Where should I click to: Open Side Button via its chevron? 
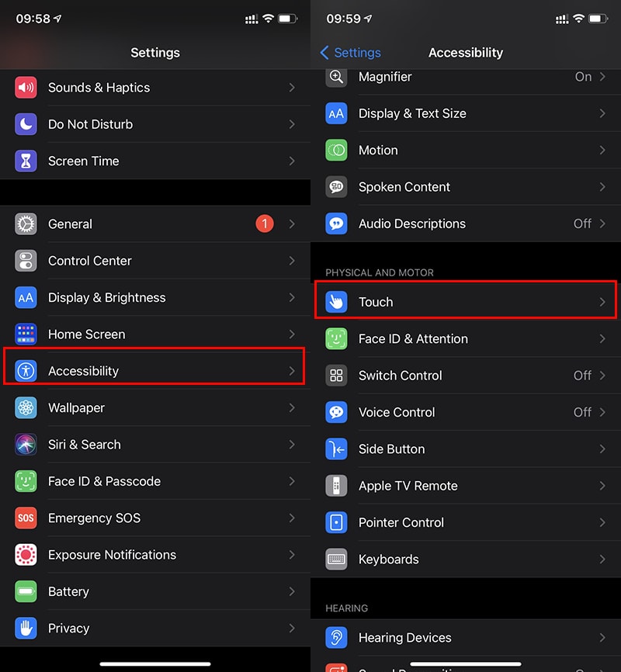tap(602, 449)
